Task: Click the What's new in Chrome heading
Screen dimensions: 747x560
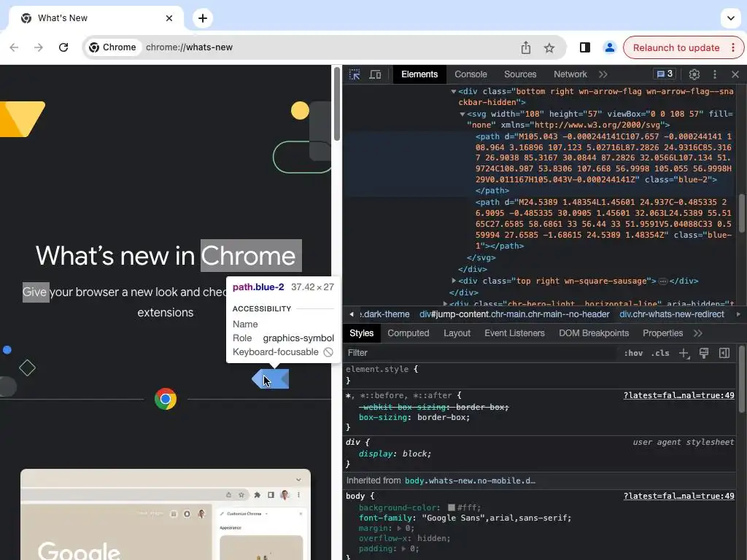Action: coord(166,256)
